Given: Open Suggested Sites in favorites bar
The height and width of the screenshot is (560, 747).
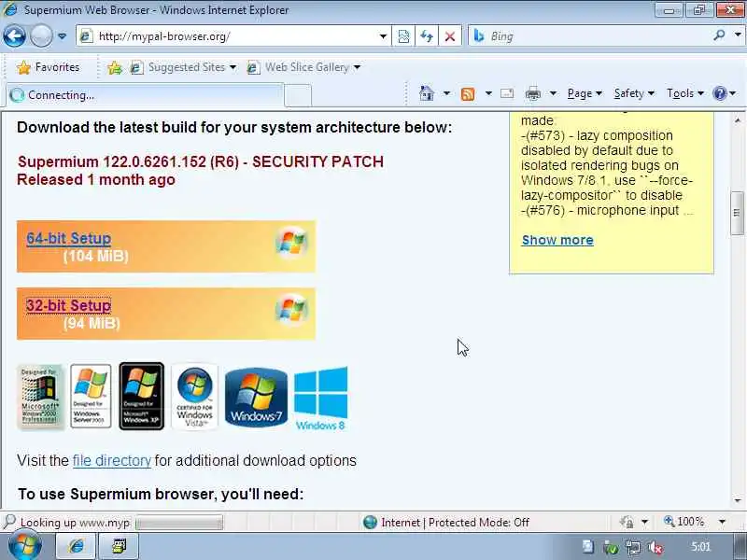Looking at the screenshot, I should coord(183,67).
